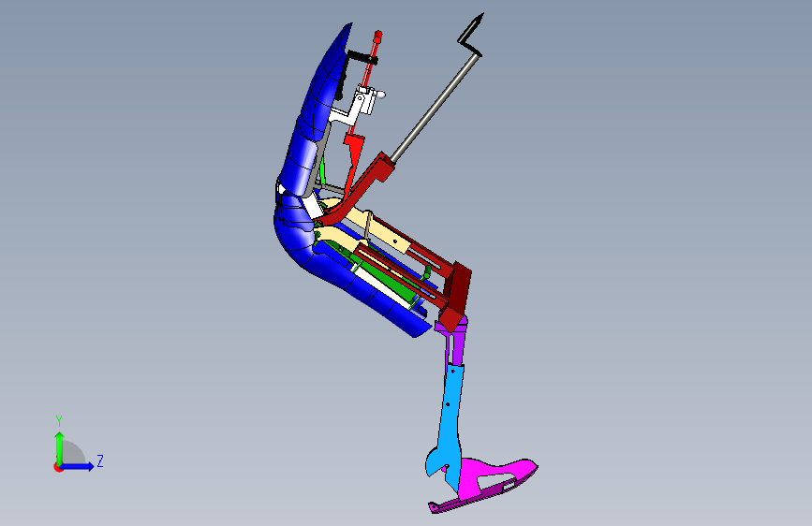Select the dark red block at the seat front
Image resolution: width=812 pixels, height=526 pixels.
click(x=458, y=293)
